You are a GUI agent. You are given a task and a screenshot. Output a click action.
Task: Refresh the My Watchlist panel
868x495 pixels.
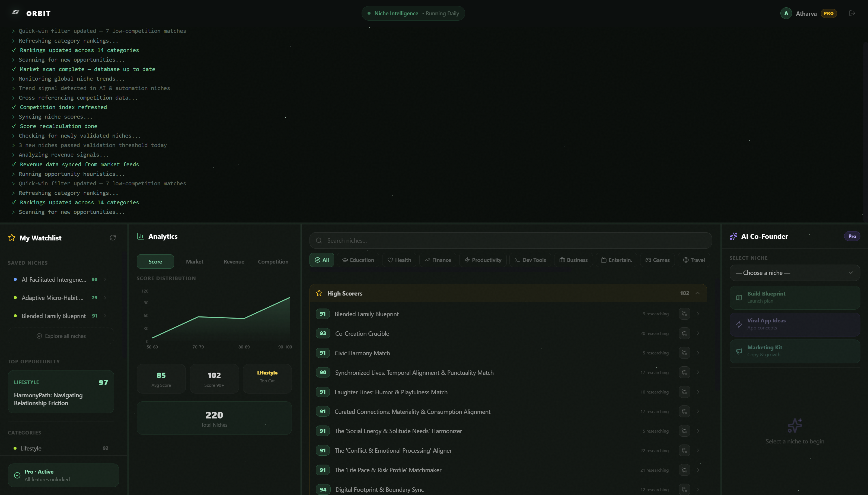tap(113, 238)
